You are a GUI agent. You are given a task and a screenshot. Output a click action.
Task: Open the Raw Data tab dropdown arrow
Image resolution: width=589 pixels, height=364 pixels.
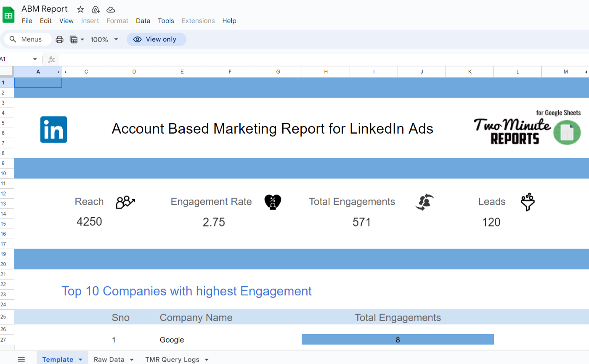click(x=132, y=360)
